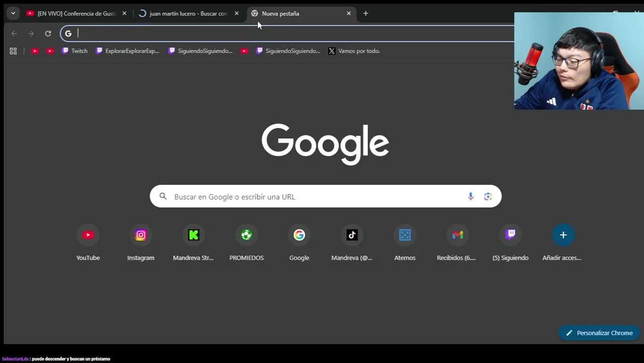Open the Twitch bookmark
This screenshot has height=363, width=644.
75,51
